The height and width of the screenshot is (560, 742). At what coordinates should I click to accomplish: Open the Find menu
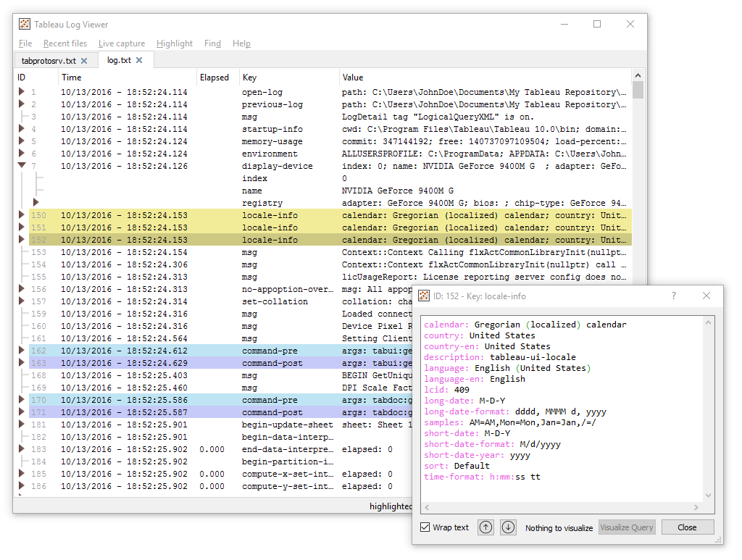point(212,43)
